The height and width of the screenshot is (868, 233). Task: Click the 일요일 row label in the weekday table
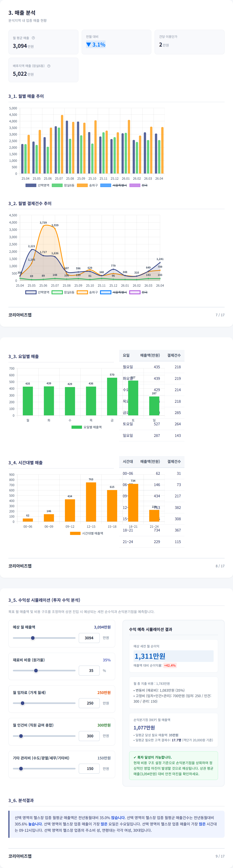pos(128,435)
